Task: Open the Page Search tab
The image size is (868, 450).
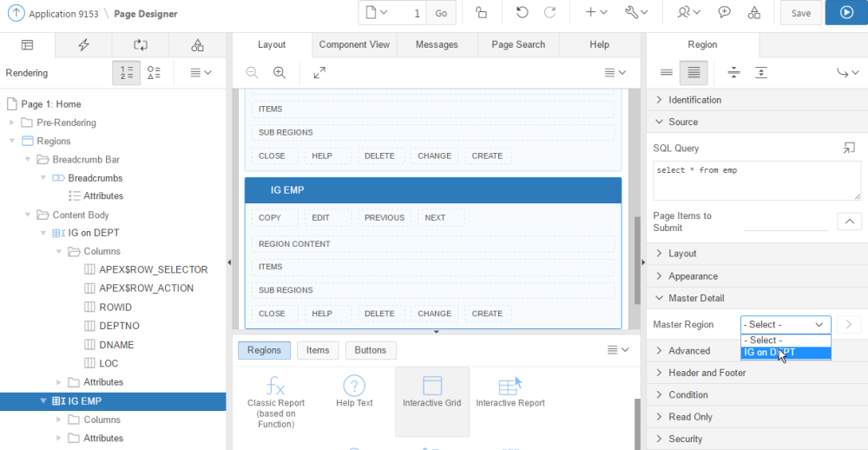Action: [x=518, y=45]
